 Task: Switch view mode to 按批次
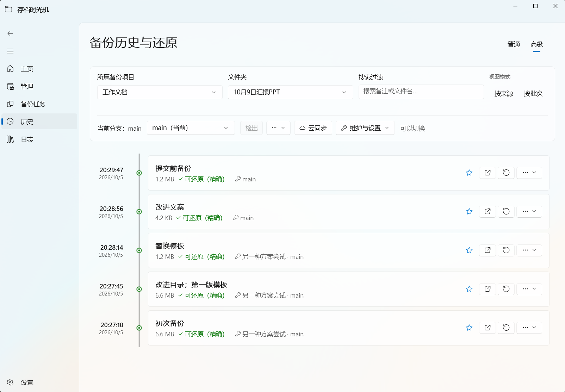[533, 94]
